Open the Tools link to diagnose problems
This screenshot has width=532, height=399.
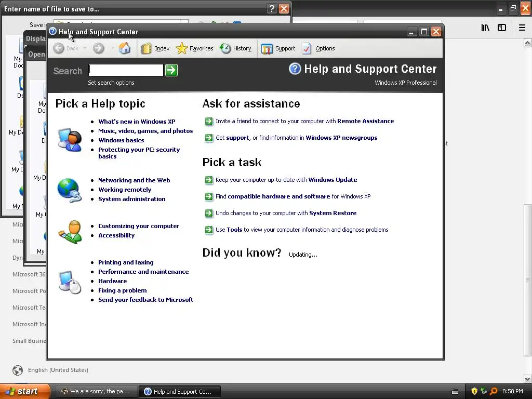point(234,230)
